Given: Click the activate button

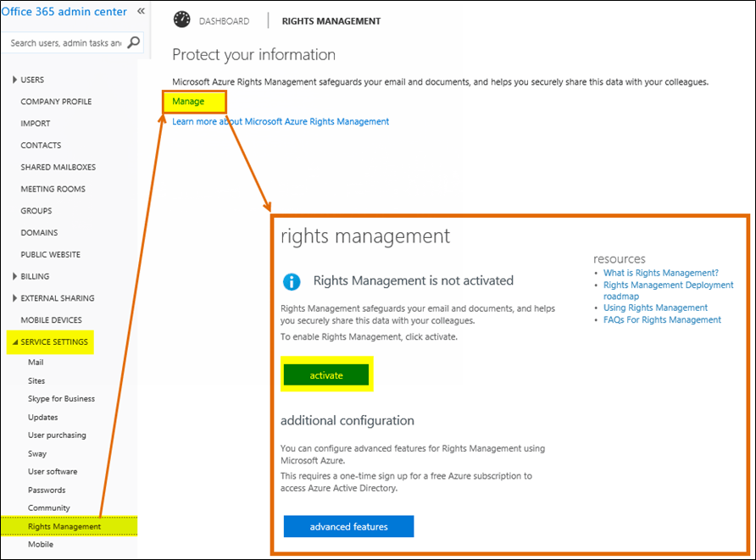Looking at the screenshot, I should pyautogui.click(x=327, y=374).
